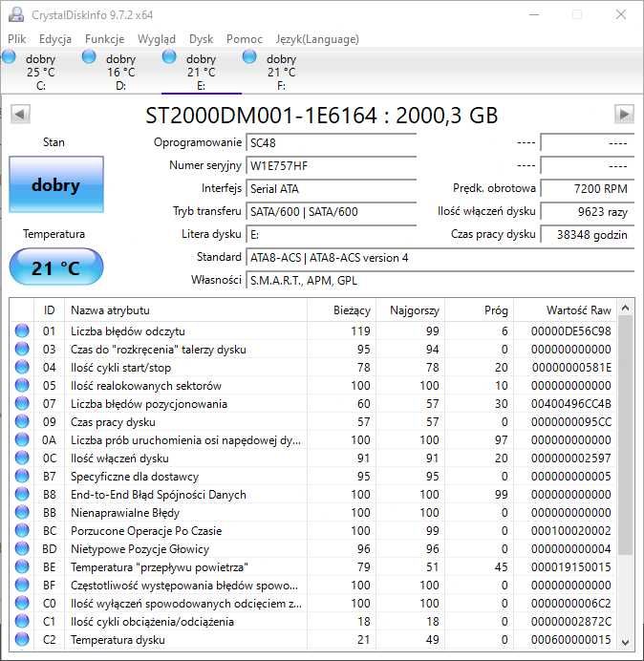Click status orb for Specyficzne dla dostawcy

click(22, 476)
